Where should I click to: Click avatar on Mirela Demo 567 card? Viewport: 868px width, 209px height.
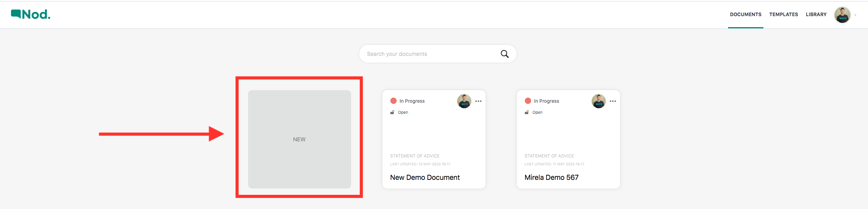(598, 101)
